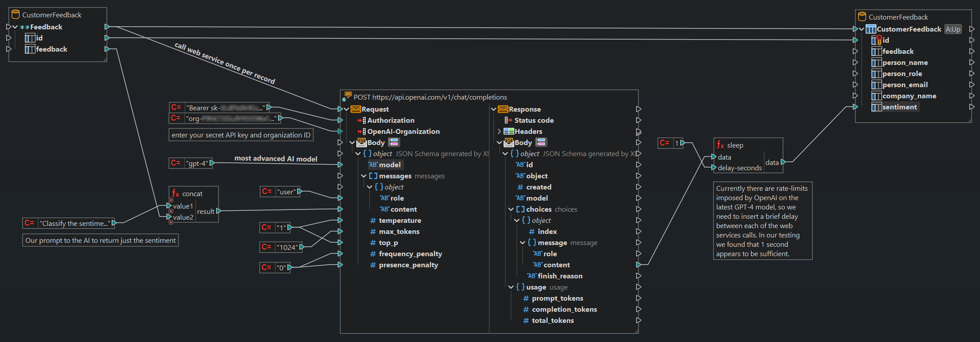Click the fx icon of the sleep function
Image resolution: width=980 pixels, height=342 pixels.
720,145
